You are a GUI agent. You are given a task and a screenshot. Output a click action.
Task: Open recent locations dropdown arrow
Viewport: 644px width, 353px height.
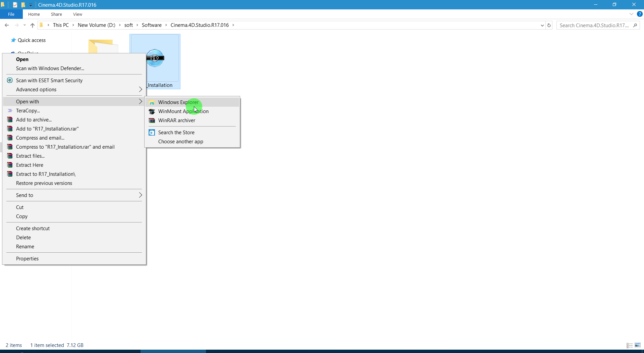24,25
